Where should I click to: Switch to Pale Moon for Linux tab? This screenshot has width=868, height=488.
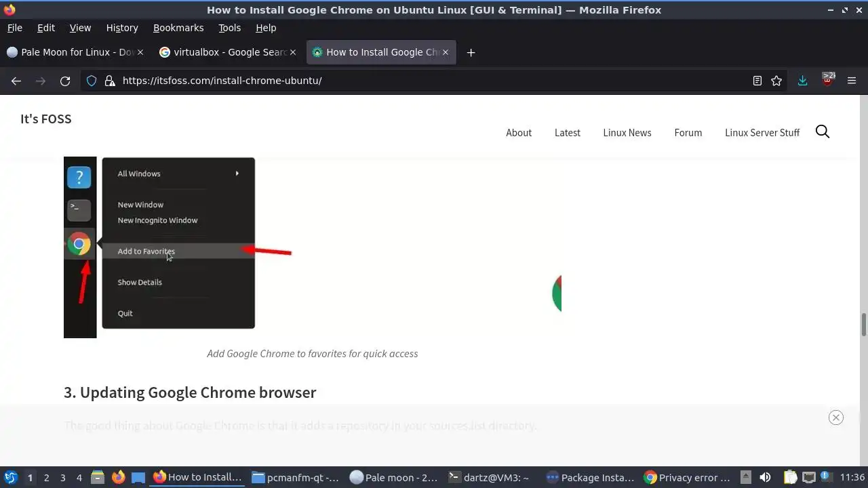pyautogui.click(x=75, y=52)
